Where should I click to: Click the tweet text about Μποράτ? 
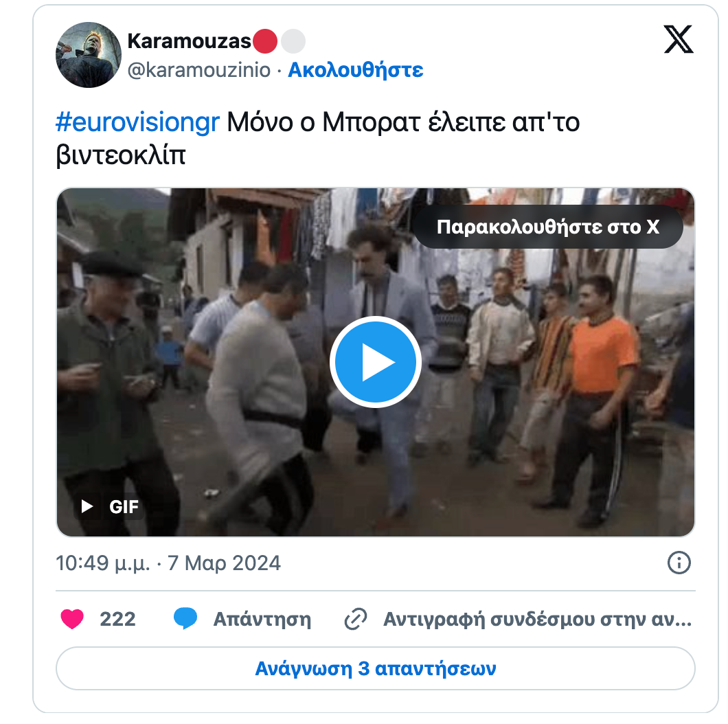click(317, 138)
